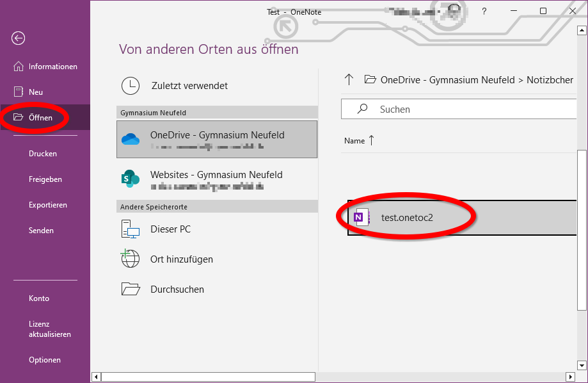Click the Öffnen folder icon
The height and width of the screenshot is (383, 588).
(19, 117)
